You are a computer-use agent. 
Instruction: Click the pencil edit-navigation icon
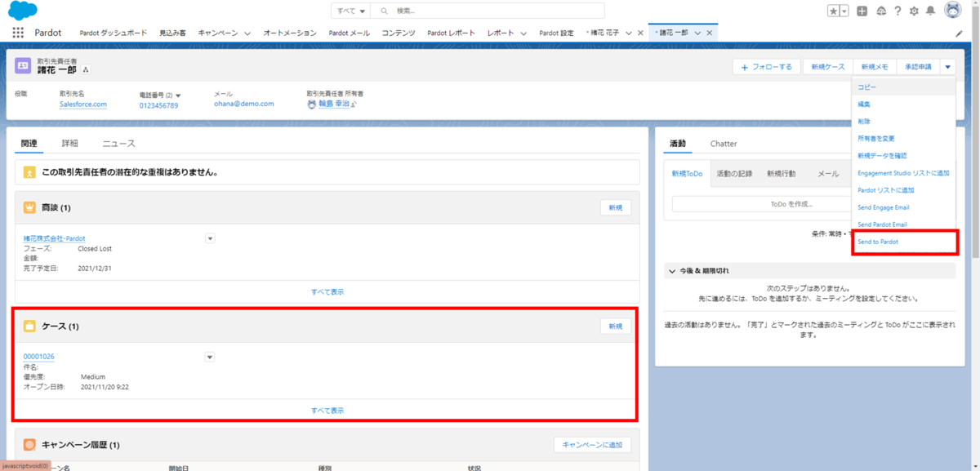click(x=960, y=33)
